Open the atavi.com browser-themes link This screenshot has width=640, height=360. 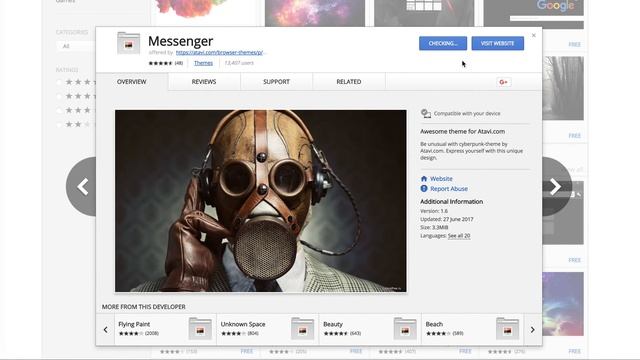[220, 52]
